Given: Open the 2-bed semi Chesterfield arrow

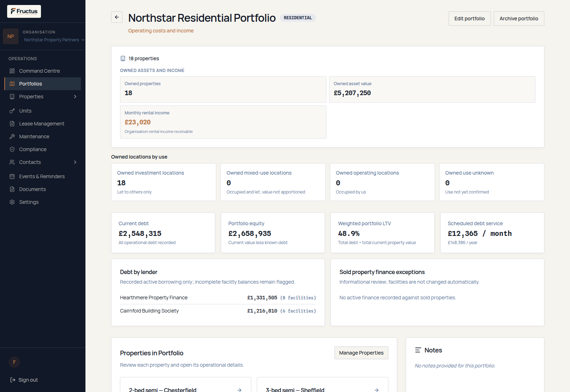Looking at the screenshot, I should point(239,390).
